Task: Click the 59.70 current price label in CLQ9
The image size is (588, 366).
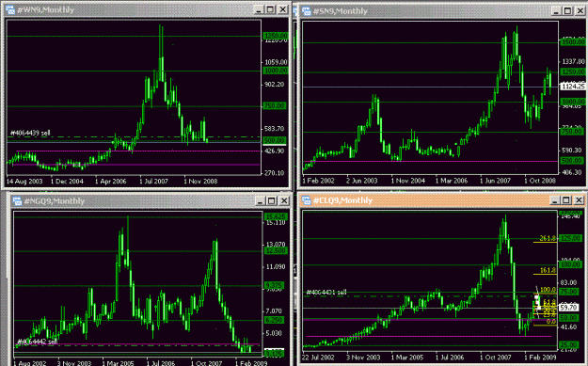Action: point(568,308)
